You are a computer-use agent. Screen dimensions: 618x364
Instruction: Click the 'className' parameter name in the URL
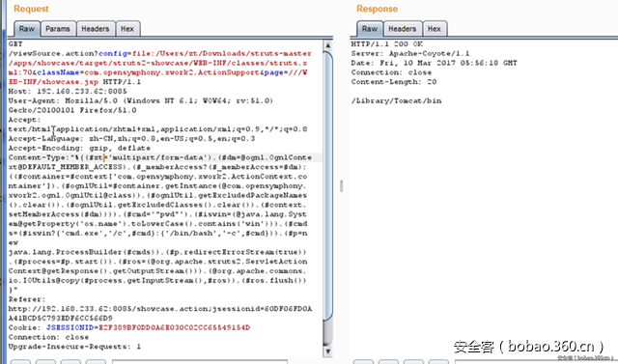pos(58,72)
